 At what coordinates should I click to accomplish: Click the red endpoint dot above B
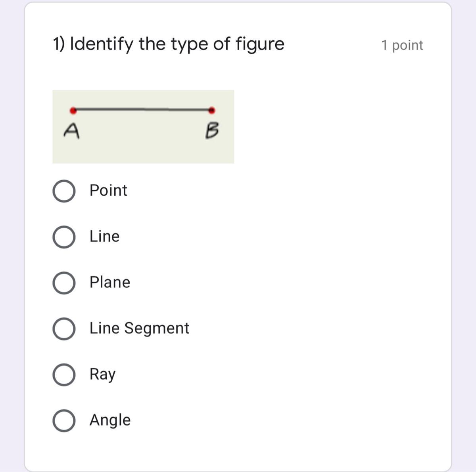pyautogui.click(x=212, y=110)
